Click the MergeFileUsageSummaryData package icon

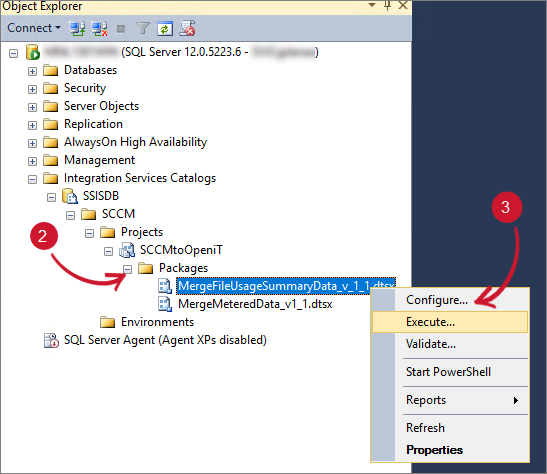point(165,286)
